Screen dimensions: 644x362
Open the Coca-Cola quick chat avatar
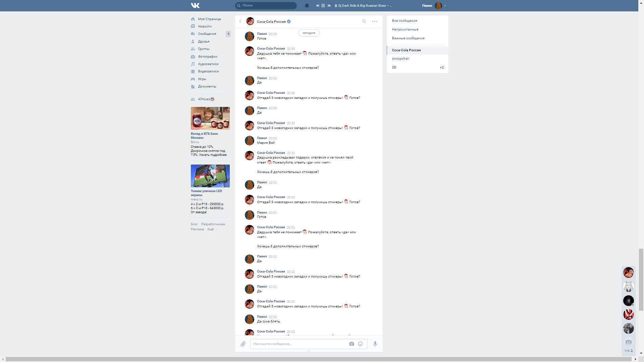click(628, 273)
